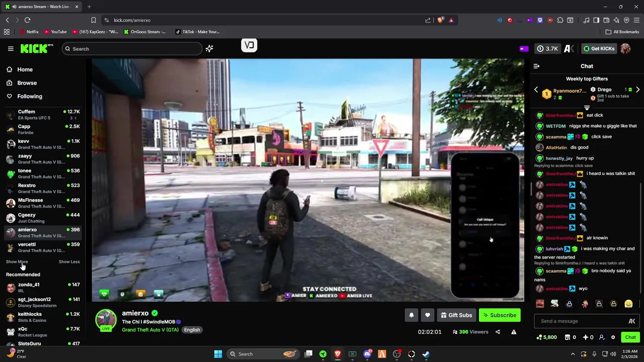Bookmark this page icon in address bar
The image size is (644, 362).
(x=93, y=20)
